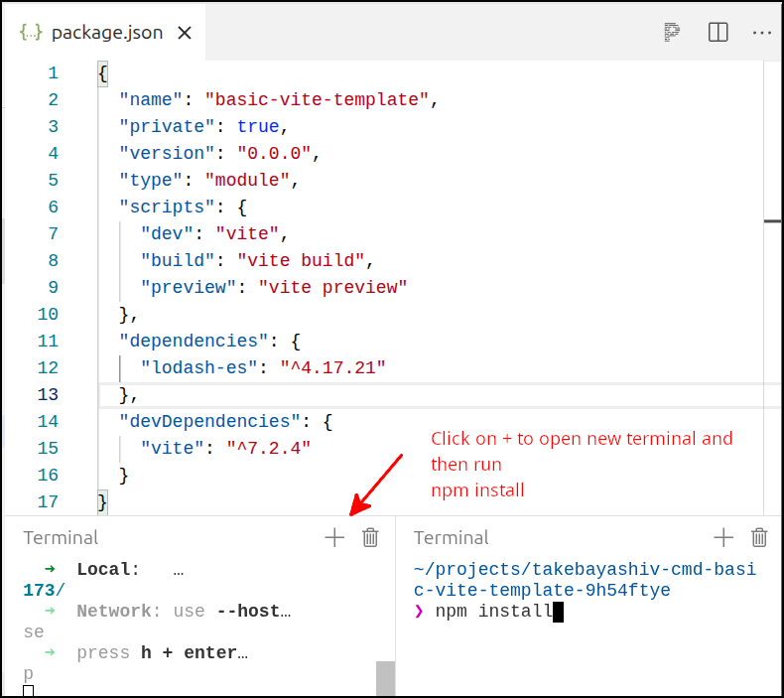Click the split editor icon
This screenshot has height=698, width=784.
click(719, 33)
